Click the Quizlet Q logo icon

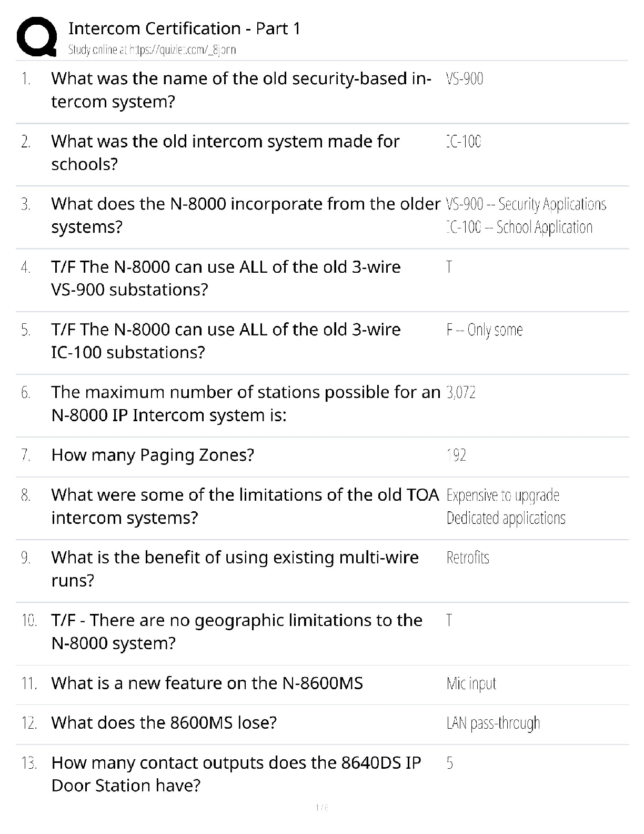click(37, 37)
